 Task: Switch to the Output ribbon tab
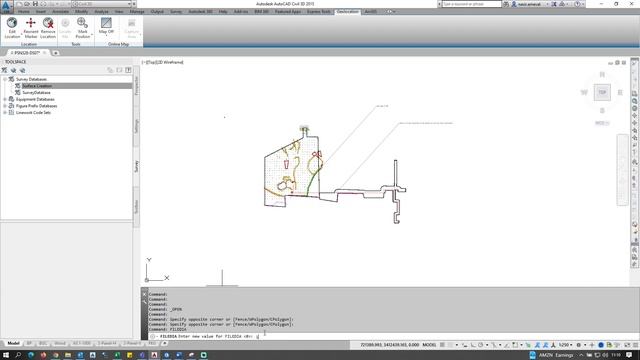(x=157, y=11)
